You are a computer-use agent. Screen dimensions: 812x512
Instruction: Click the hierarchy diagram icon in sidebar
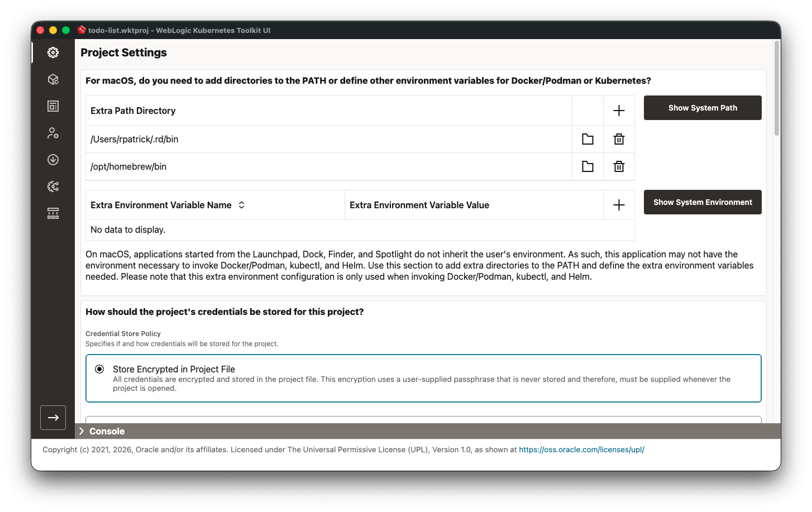53,213
